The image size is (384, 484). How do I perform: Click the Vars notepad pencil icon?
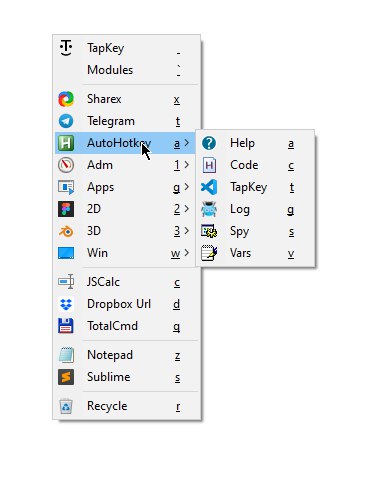point(209,253)
